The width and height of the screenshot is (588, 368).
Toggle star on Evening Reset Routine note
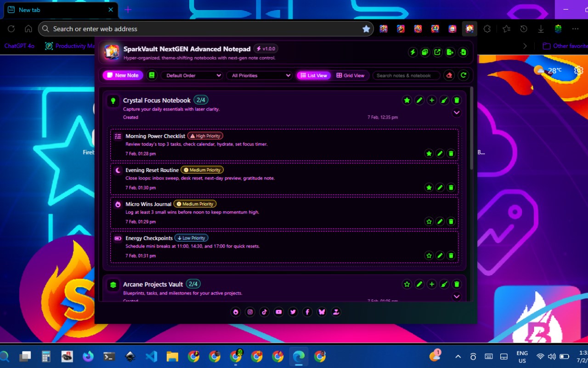coord(429,188)
